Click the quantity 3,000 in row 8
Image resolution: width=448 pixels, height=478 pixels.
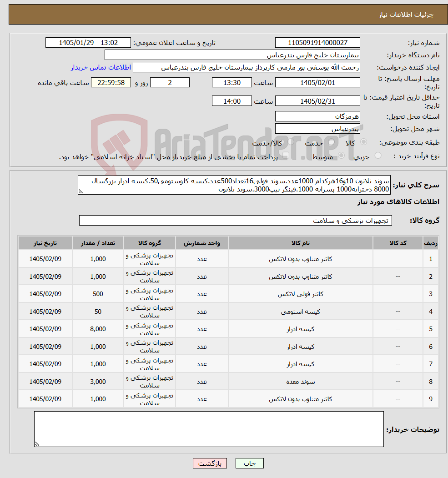pyautogui.click(x=98, y=382)
